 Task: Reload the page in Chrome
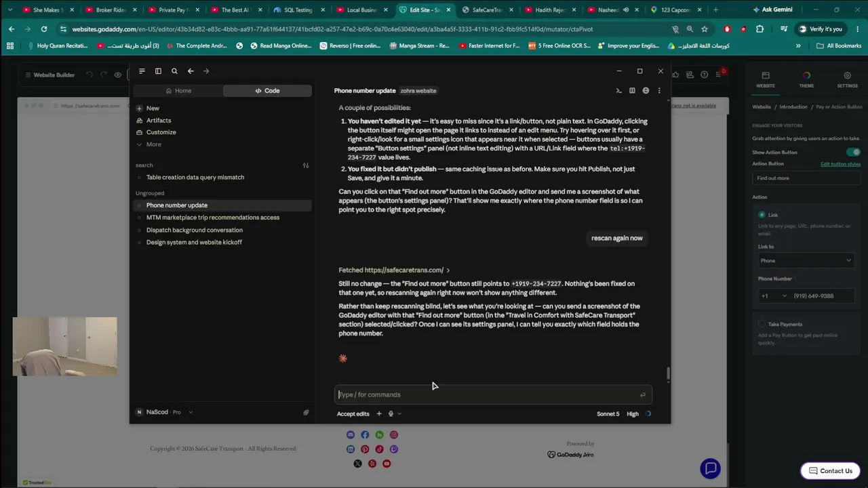[x=44, y=29]
